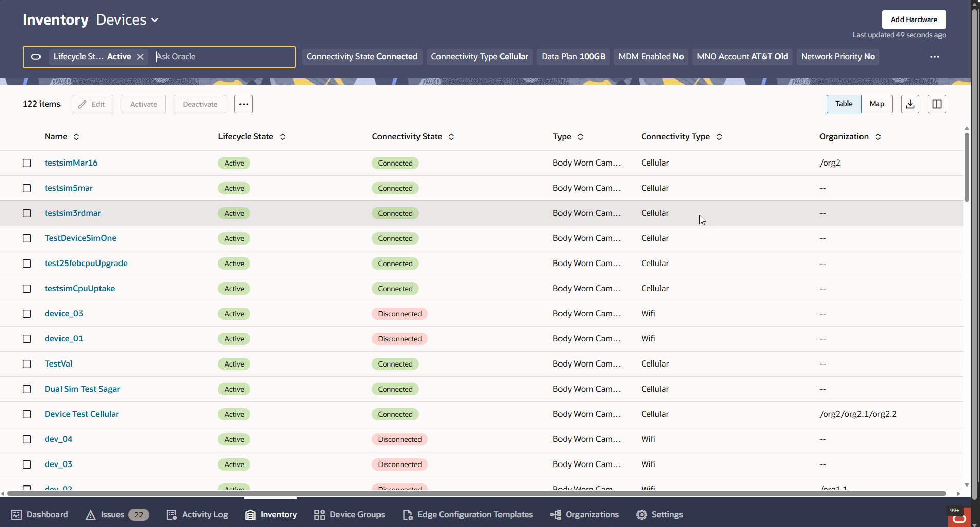Viewport: 980px width, 527px height.
Task: Click the Edge Configuration Templates icon
Action: click(408, 515)
